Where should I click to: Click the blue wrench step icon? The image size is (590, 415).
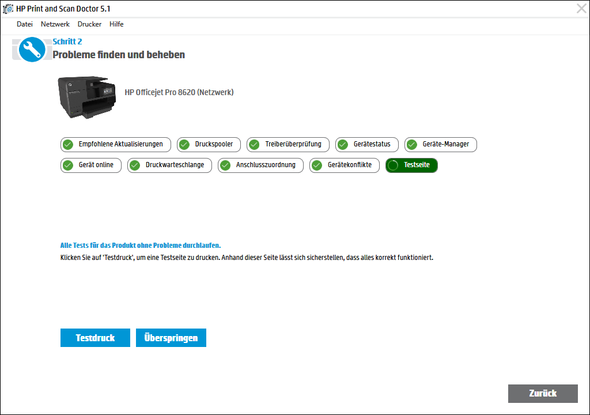[32, 49]
